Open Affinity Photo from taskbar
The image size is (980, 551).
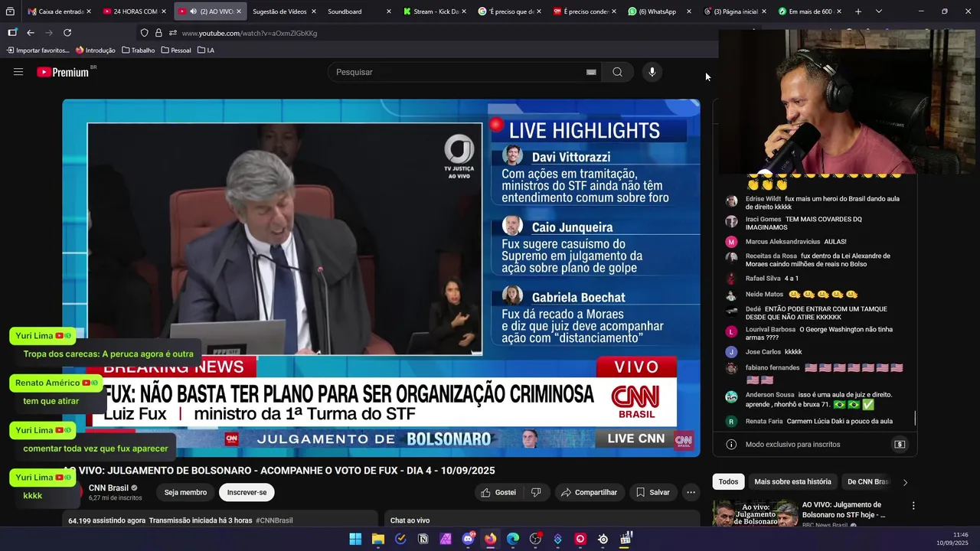(446, 540)
